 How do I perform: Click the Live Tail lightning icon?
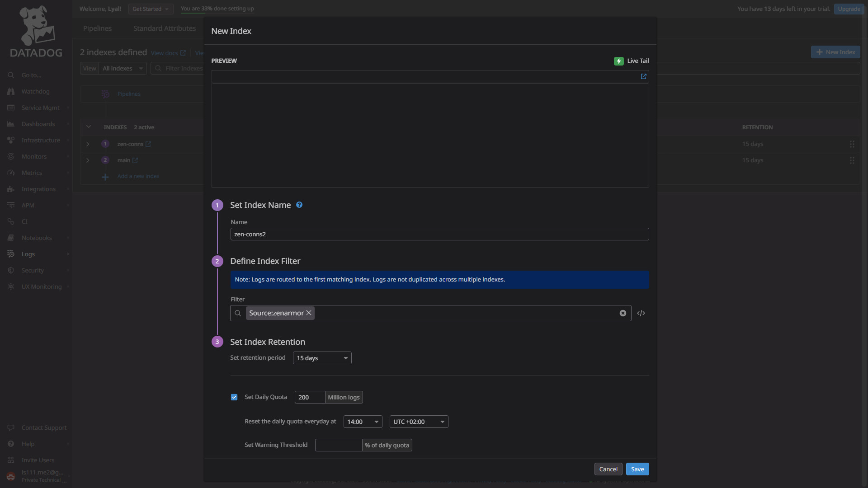click(x=618, y=61)
